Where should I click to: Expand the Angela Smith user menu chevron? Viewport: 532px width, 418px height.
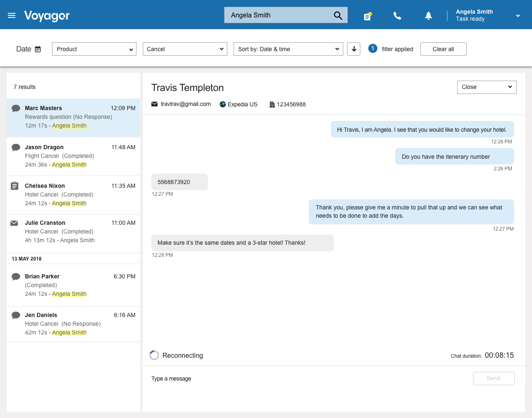coord(518,16)
